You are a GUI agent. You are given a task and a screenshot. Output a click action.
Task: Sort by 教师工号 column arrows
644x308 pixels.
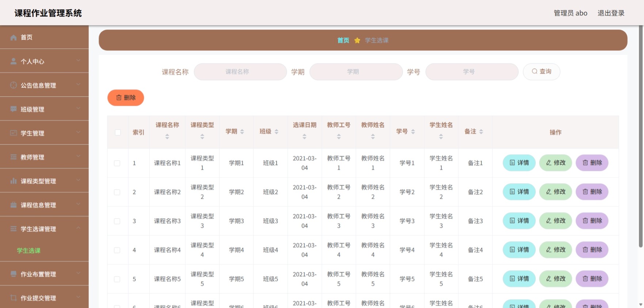pyautogui.click(x=339, y=136)
